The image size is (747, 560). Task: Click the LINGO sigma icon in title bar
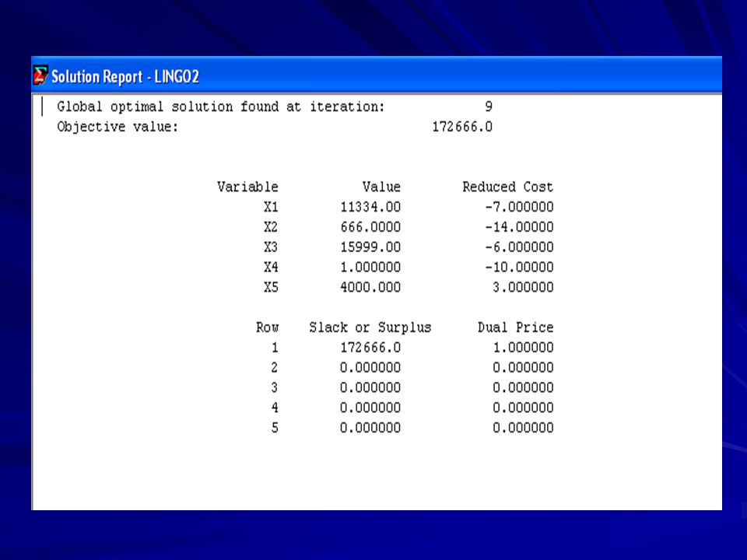pos(40,75)
